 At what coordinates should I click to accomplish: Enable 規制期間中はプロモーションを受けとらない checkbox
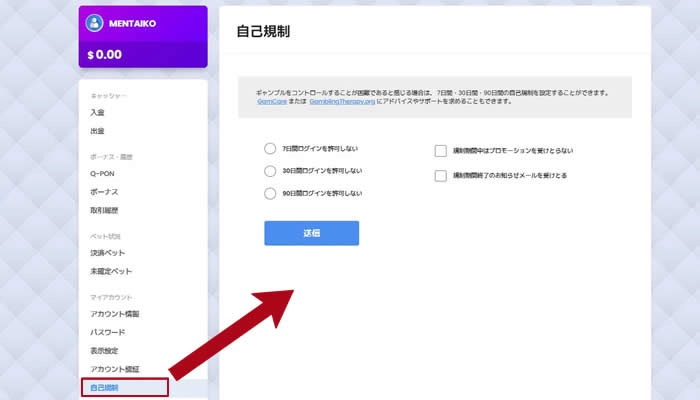click(x=440, y=151)
